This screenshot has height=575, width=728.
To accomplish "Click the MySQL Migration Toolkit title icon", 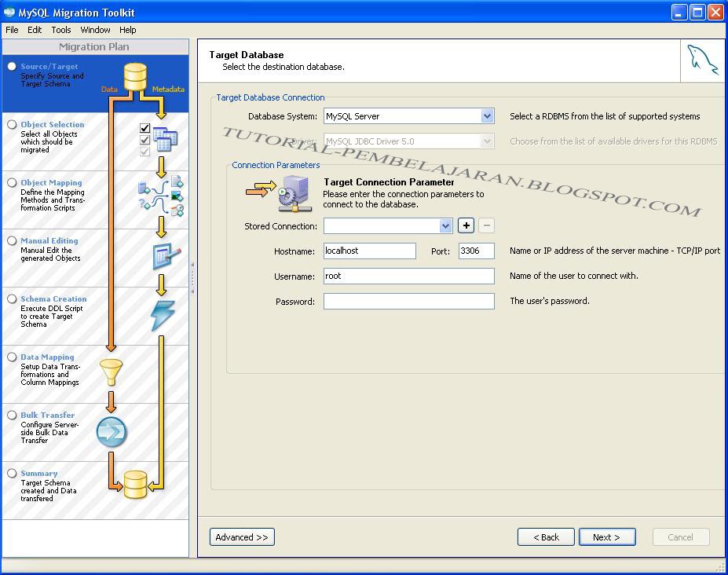I will click(x=9, y=12).
